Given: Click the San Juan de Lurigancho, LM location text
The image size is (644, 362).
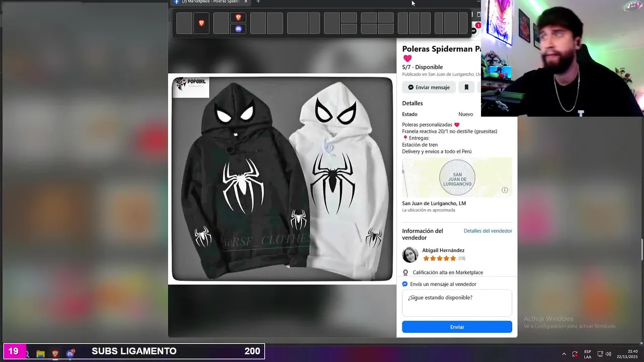Looking at the screenshot, I should pos(434,203).
